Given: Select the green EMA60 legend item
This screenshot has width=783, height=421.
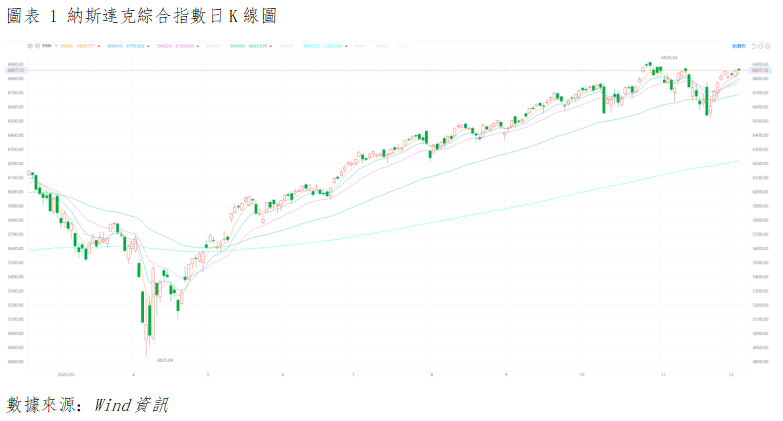Looking at the screenshot, I should 237,46.
